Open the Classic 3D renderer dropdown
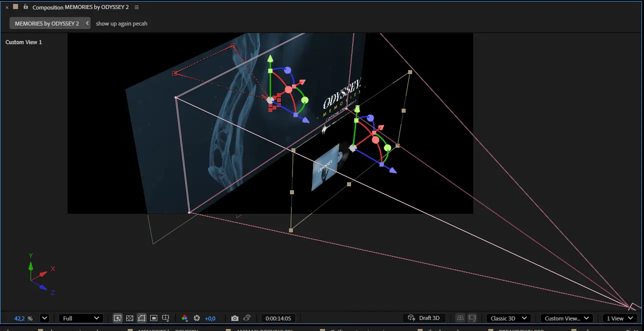644x331 pixels. coord(509,318)
